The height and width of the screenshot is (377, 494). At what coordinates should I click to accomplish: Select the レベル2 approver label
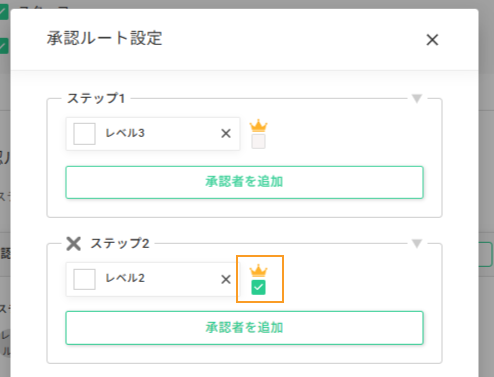[x=125, y=278]
